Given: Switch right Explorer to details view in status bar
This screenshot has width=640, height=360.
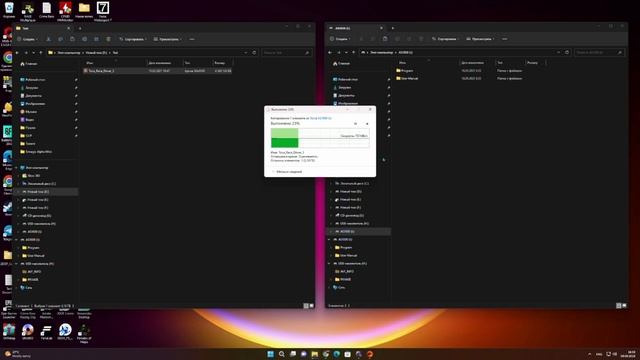Looking at the screenshot, I should click(618, 305).
